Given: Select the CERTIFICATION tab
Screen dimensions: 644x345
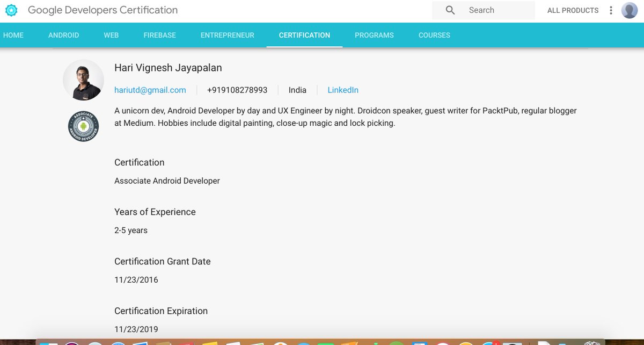Looking at the screenshot, I should pos(304,35).
